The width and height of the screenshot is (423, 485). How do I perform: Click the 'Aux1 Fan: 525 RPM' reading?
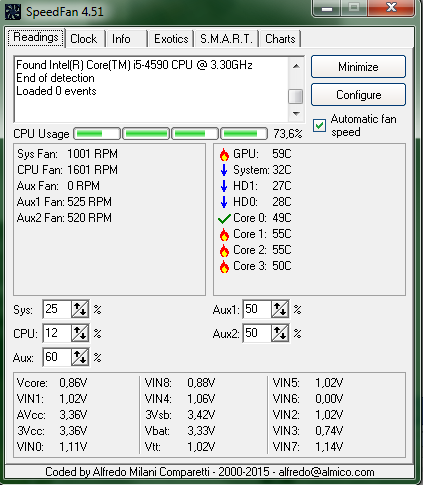pos(64,202)
